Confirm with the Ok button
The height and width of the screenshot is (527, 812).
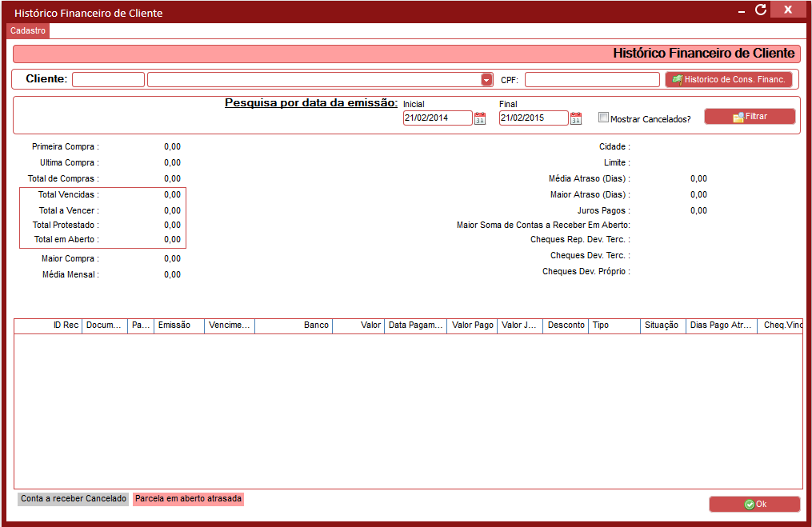(754, 505)
